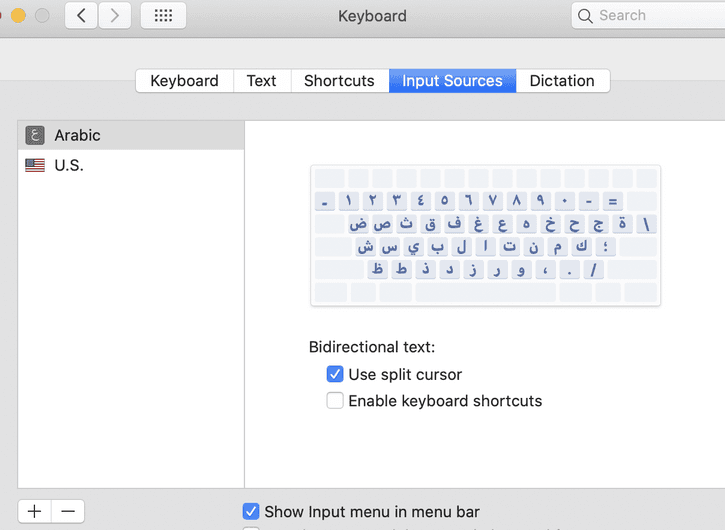Toggle Show Input menu in menu bar
Image resolution: width=725 pixels, height=530 pixels.
click(252, 511)
